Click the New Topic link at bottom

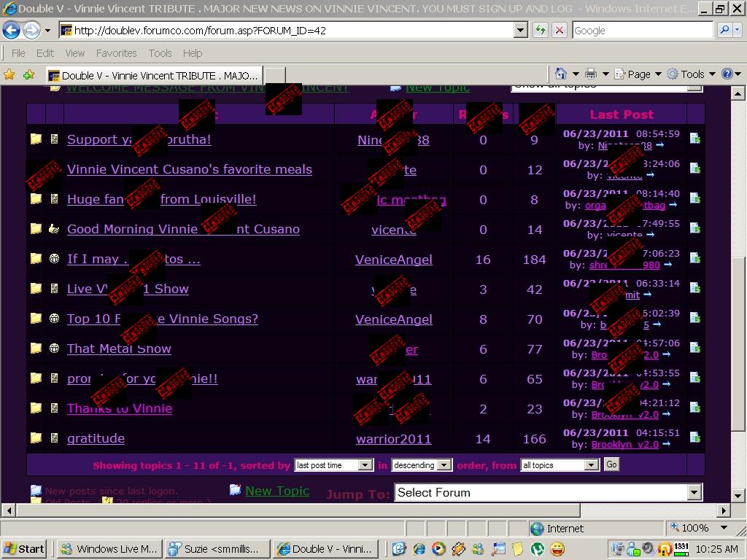coord(276,491)
